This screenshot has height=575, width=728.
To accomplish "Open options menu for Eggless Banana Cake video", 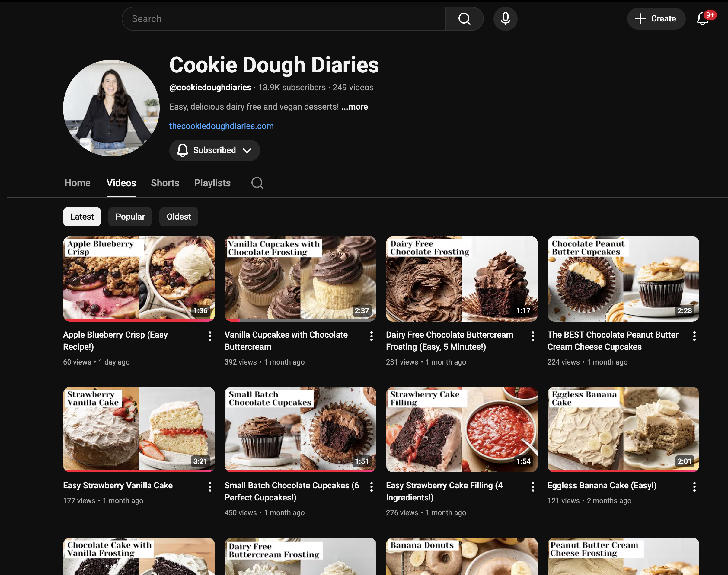I will click(694, 487).
